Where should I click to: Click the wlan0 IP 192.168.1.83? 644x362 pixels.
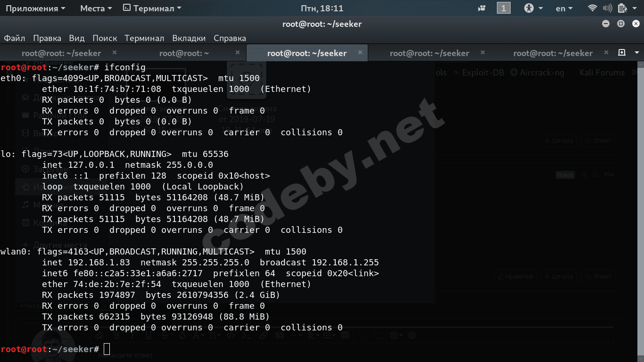99,263
